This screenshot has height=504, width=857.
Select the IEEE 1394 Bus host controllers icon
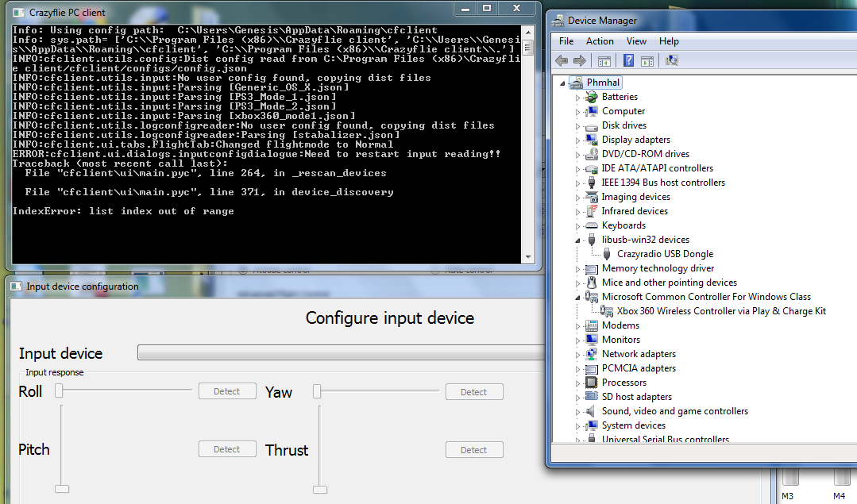pyautogui.click(x=591, y=183)
